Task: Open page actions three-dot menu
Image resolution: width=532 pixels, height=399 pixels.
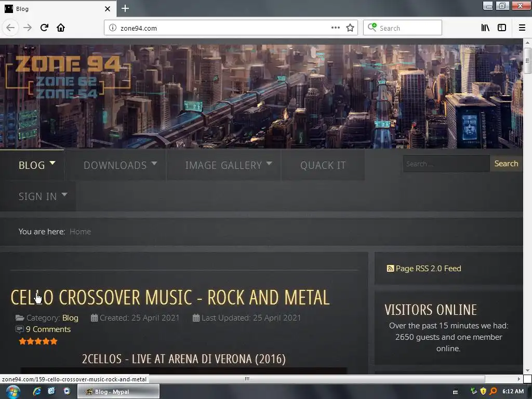Action: click(x=335, y=28)
